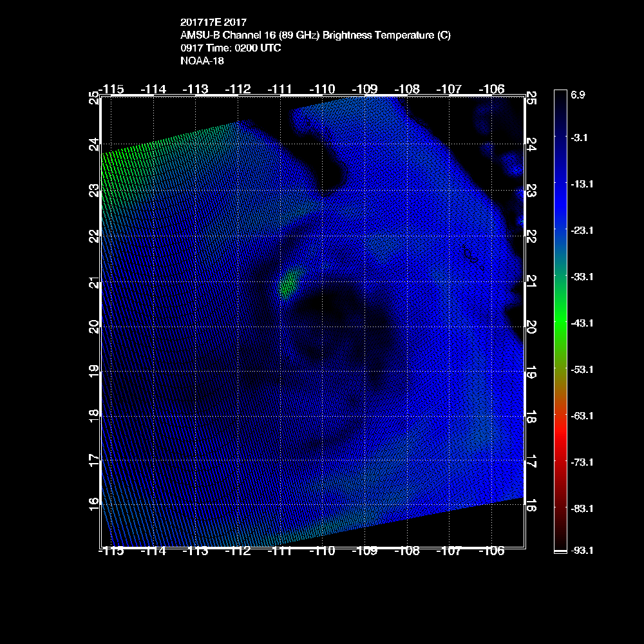Click the left-axis latitude label "21"

point(94,283)
